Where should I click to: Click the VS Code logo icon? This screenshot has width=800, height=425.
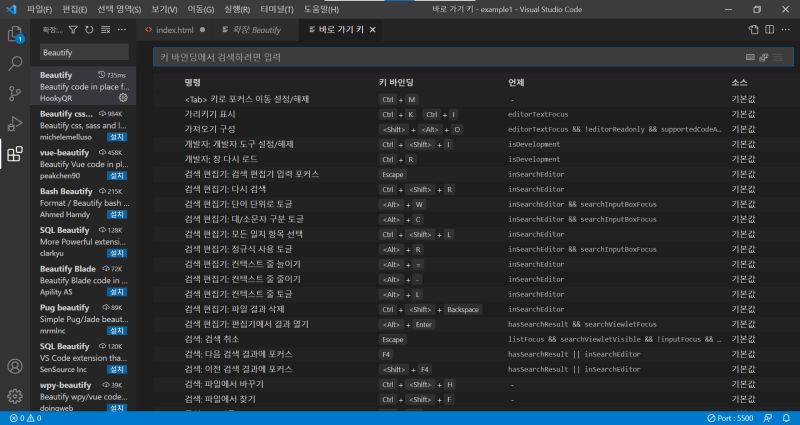point(11,9)
